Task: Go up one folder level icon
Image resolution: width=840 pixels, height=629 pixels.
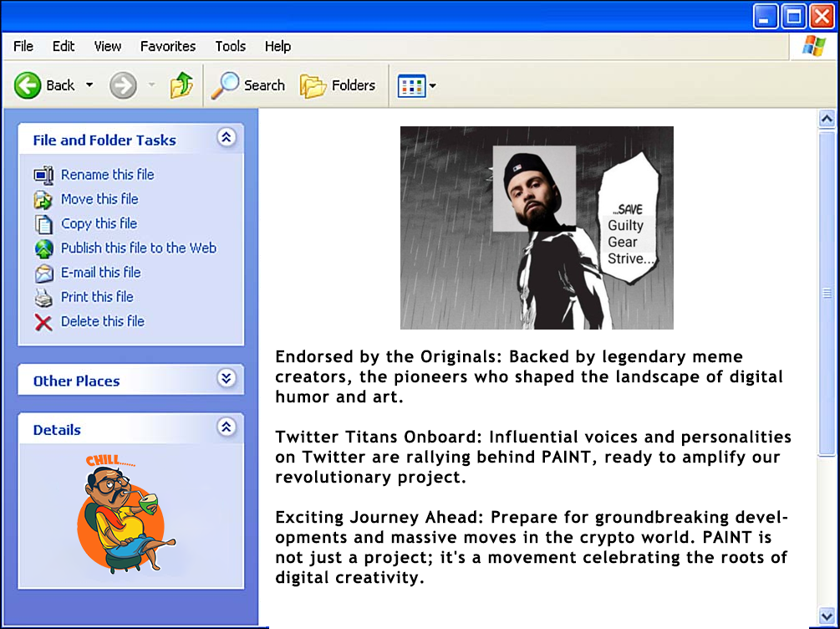Action: (x=181, y=85)
